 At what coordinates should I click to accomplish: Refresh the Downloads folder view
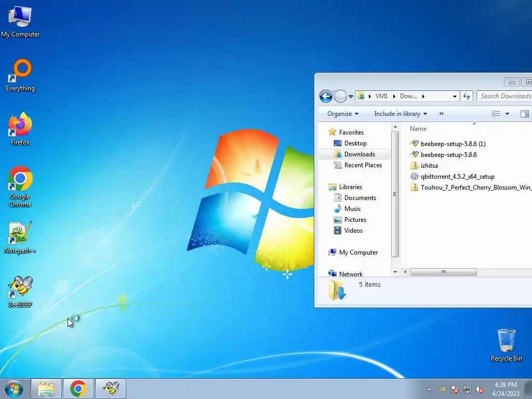(x=467, y=96)
